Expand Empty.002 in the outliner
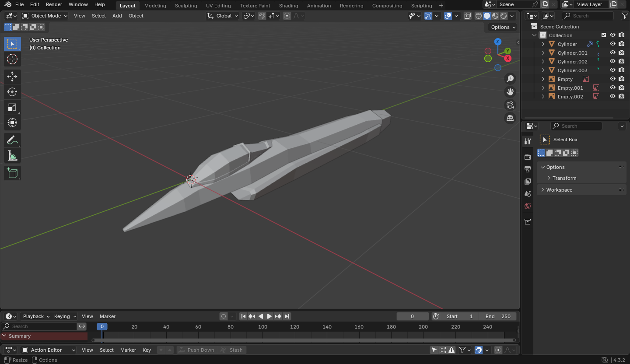 tap(543, 96)
